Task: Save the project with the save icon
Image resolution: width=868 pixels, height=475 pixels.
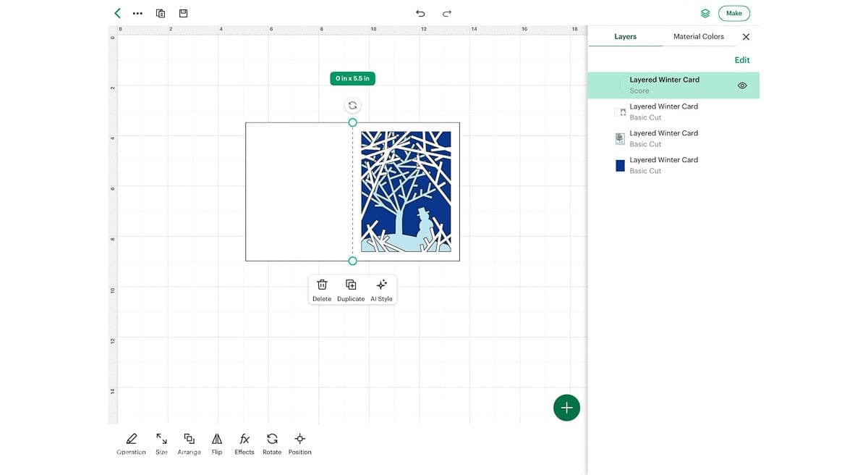Action: [184, 13]
